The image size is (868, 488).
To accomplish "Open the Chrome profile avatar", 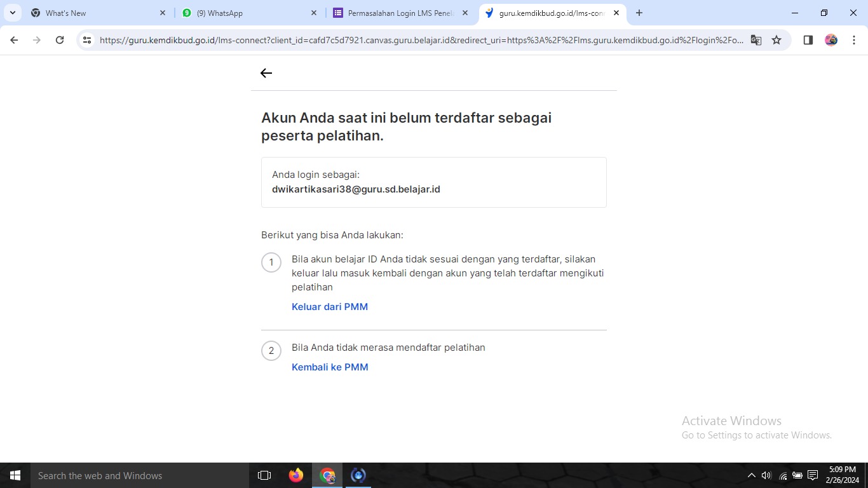I will pos(831,40).
